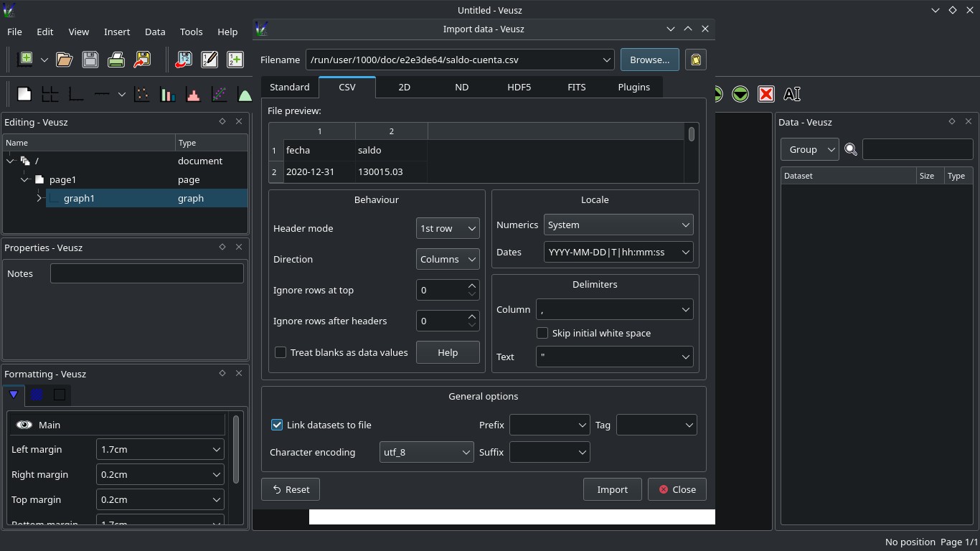Add a grid widget icon
Viewport: 980px width, 551px height.
coord(50,94)
